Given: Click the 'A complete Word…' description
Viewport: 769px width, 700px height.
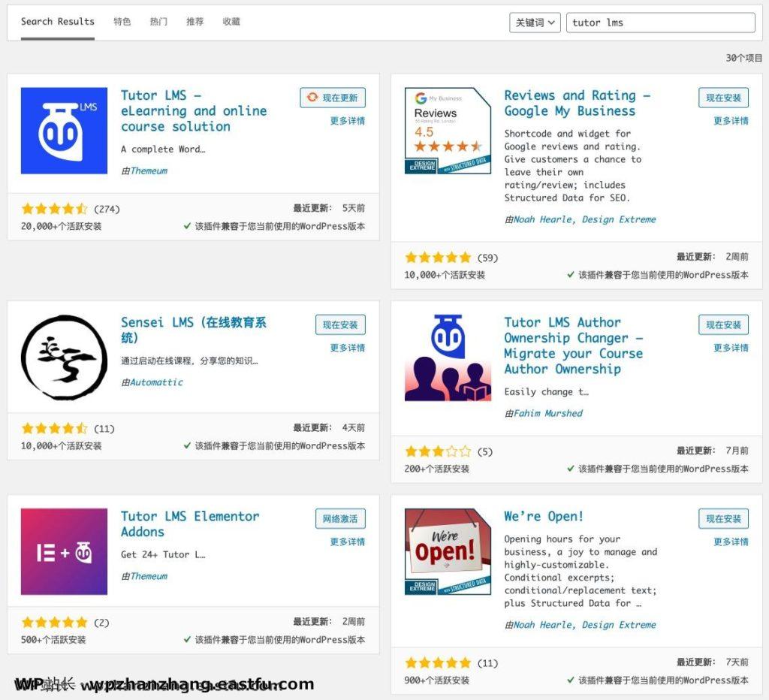Looking at the screenshot, I should (x=163, y=149).
